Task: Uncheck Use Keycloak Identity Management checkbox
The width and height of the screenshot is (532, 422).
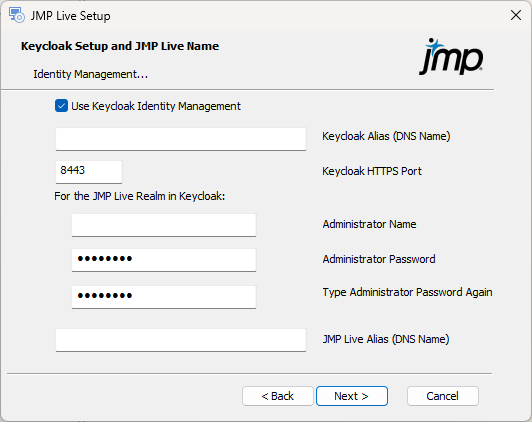Action: [x=61, y=106]
